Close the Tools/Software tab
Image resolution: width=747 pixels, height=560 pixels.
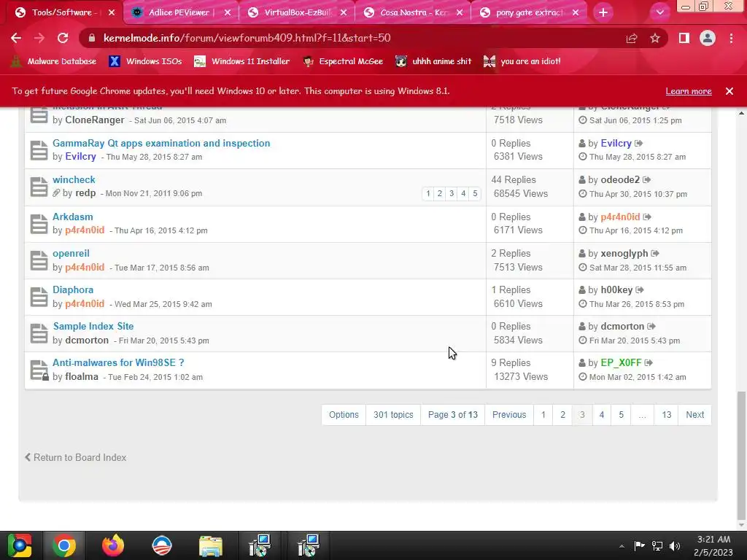pyautogui.click(x=112, y=12)
